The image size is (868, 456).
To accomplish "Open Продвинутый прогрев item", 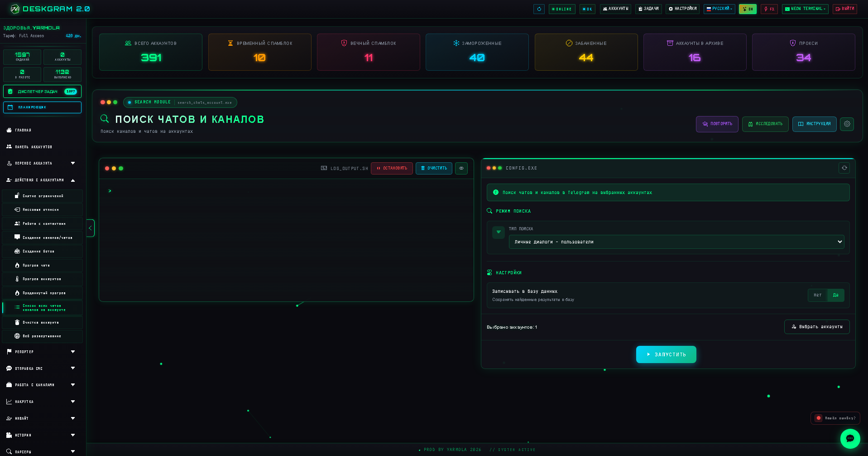I will pos(43,293).
